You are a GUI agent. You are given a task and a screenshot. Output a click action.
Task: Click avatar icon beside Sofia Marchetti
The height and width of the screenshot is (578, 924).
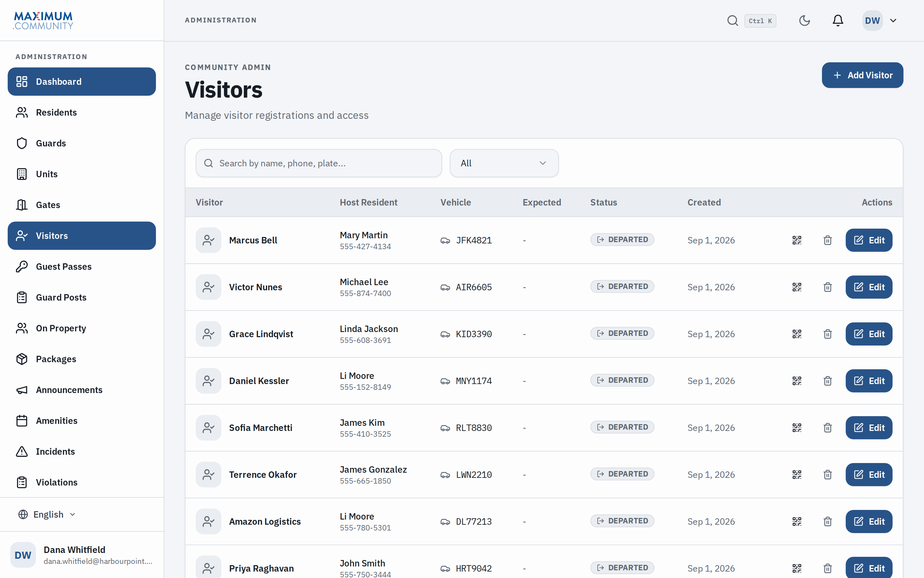[x=209, y=428]
